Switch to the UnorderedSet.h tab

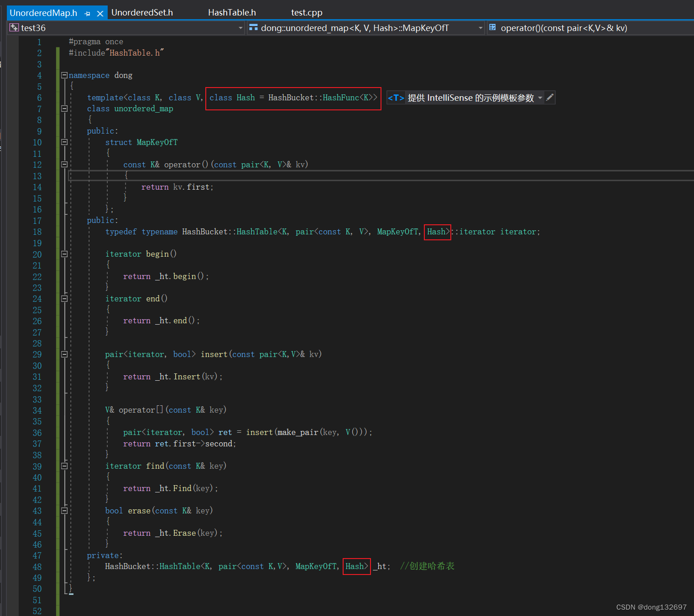pos(142,13)
